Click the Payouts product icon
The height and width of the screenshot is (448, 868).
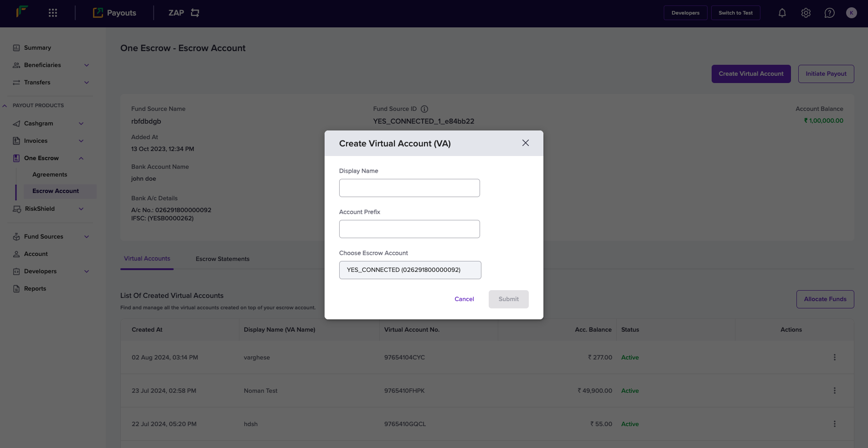[98, 13]
